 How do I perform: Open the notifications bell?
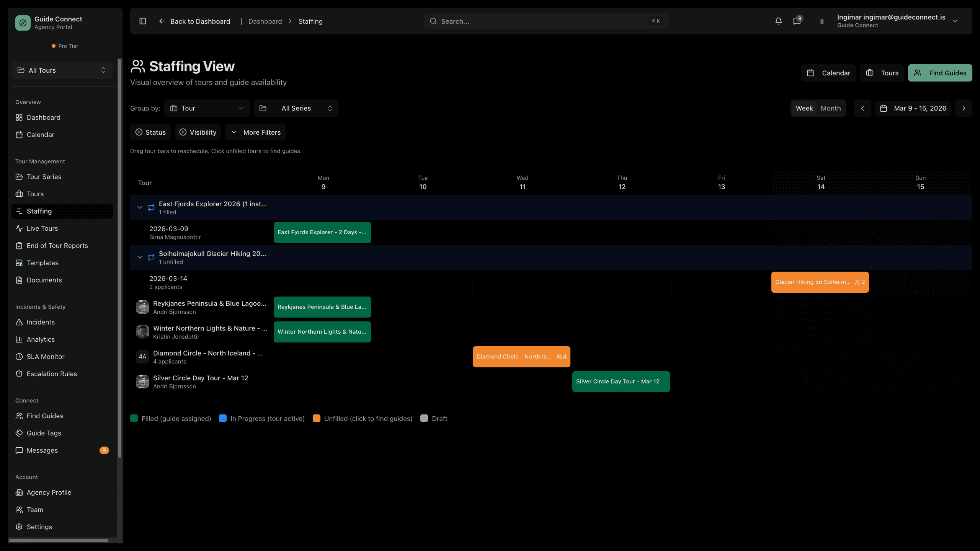778,21
